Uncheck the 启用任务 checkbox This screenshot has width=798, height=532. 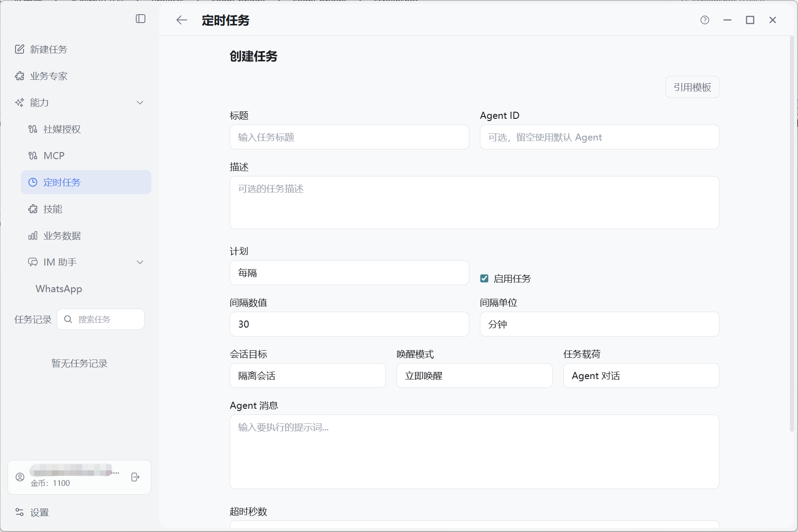(x=484, y=278)
